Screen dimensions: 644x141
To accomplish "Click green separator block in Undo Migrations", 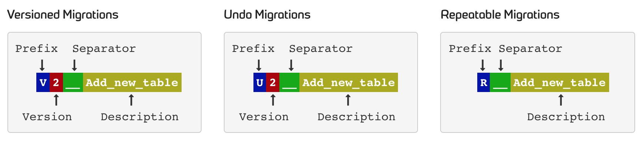I will coord(289,82).
